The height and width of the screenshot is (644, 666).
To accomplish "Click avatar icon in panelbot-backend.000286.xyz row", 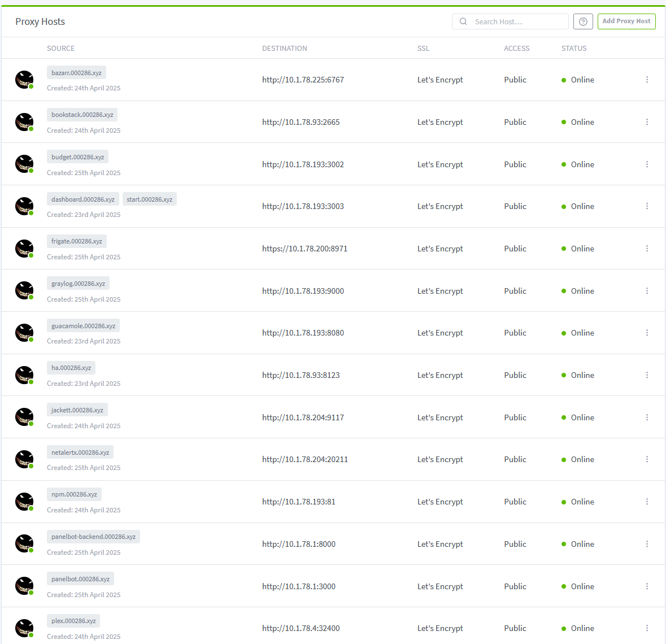I will (24, 544).
